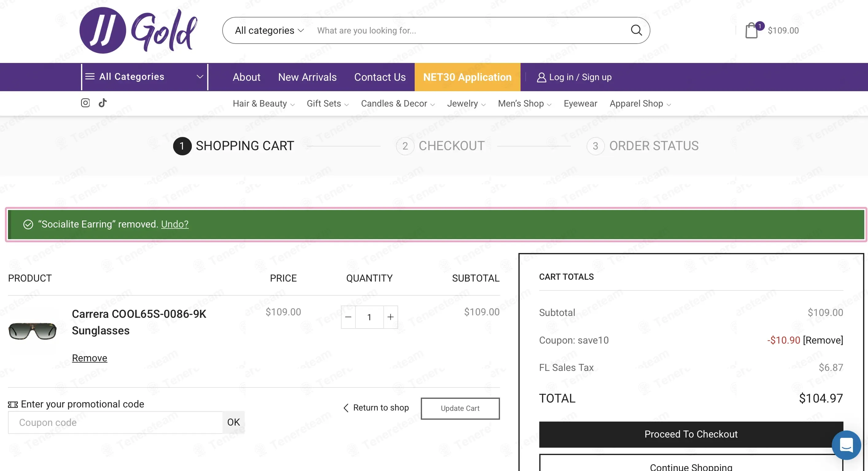Expand the All Categories purple menu
Screen dimensions: 868x471
tap(144, 77)
